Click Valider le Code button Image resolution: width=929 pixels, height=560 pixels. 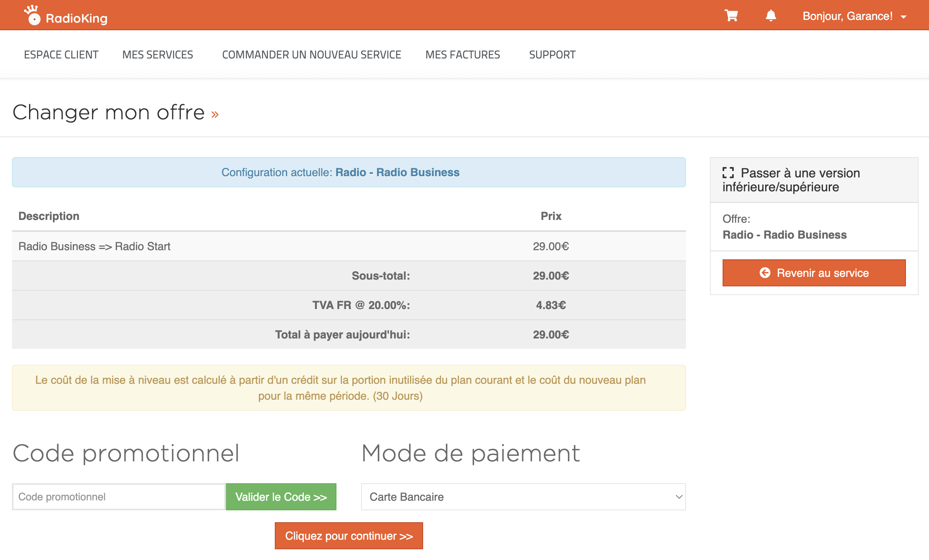click(x=281, y=497)
